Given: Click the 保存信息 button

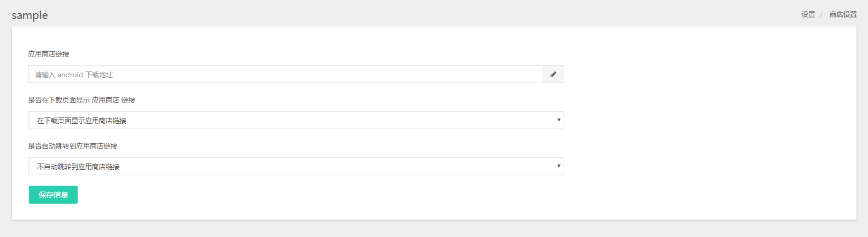Looking at the screenshot, I should click(x=53, y=195).
